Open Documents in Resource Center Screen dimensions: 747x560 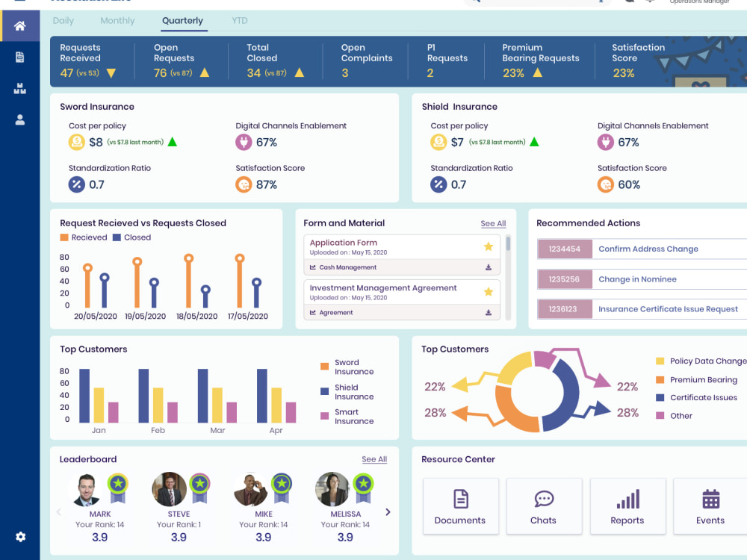pos(460,505)
